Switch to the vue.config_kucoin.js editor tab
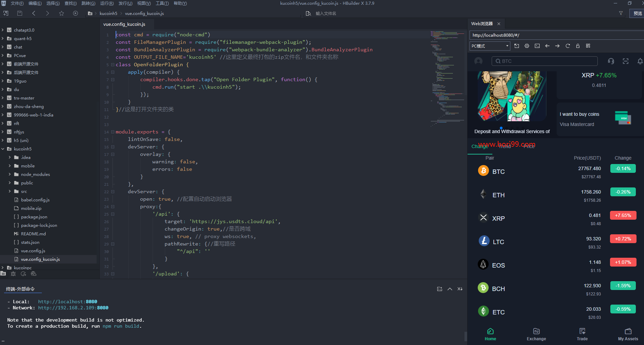644x345 pixels. coord(124,24)
